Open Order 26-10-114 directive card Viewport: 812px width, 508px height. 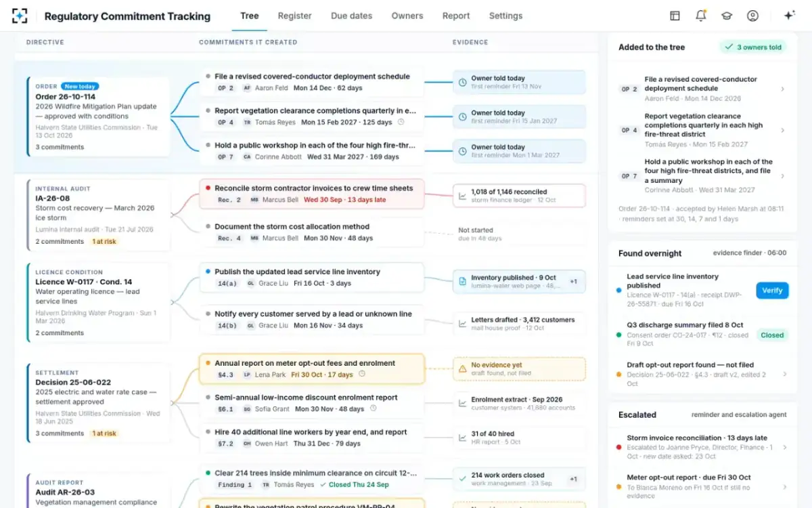pos(98,117)
